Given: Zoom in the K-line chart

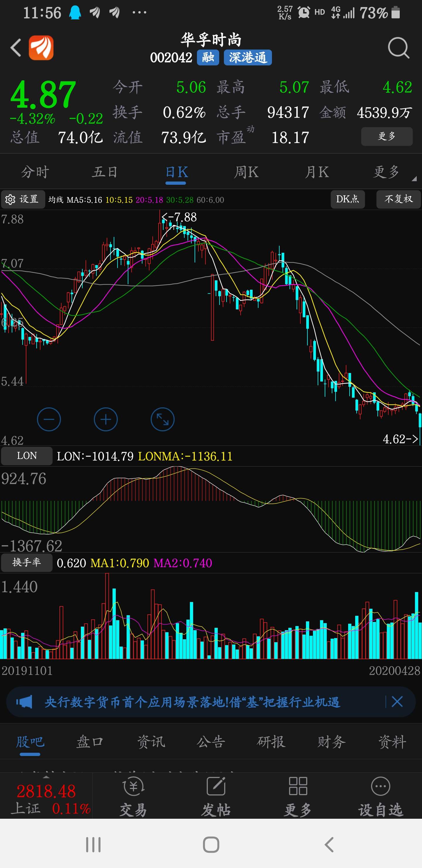Looking at the screenshot, I should [106, 420].
